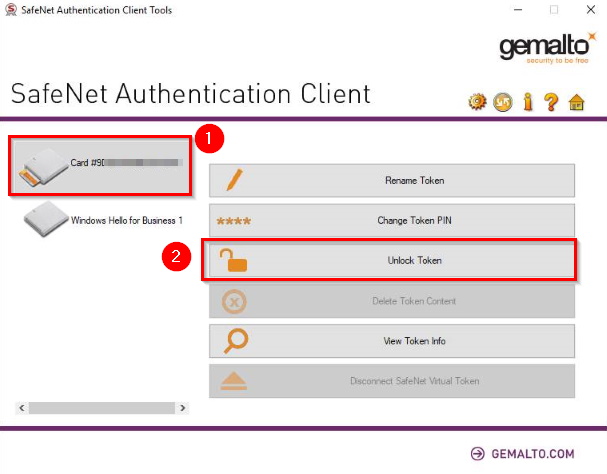Image resolution: width=607 pixels, height=474 pixels.
Task: Go to Home house icon
Action: tap(576, 103)
